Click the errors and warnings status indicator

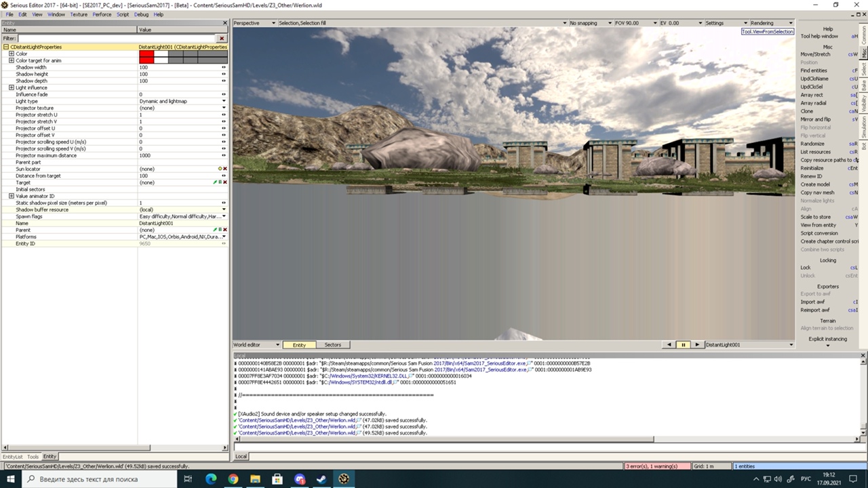[x=656, y=466]
